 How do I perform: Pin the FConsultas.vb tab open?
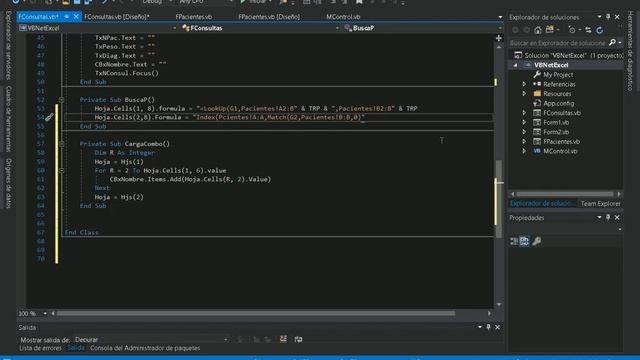(67, 17)
